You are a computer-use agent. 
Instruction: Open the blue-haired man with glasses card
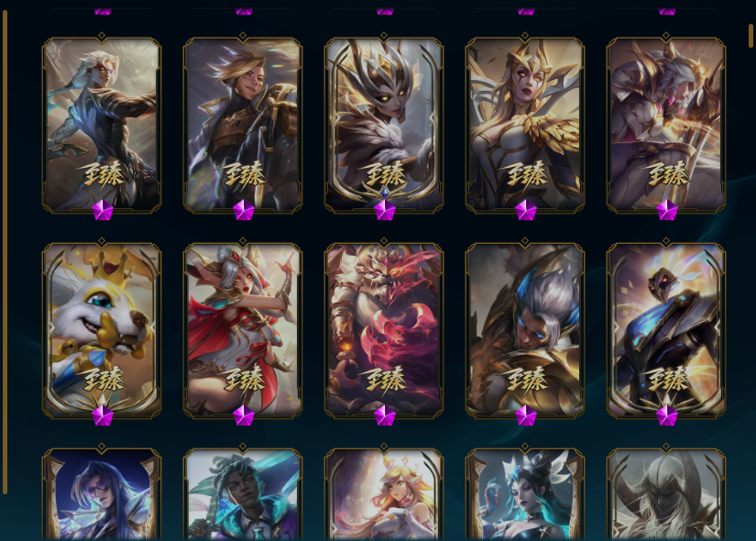[x=102, y=493]
